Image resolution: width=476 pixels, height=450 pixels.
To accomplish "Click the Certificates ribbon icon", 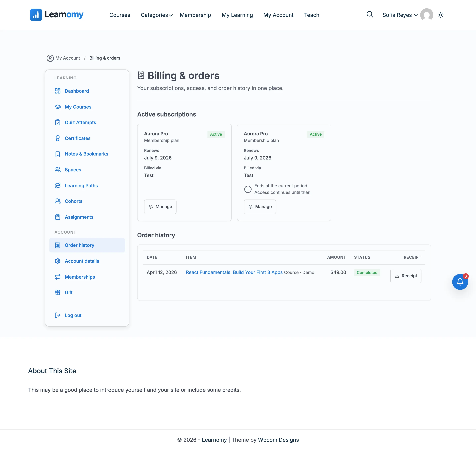I will [58, 138].
